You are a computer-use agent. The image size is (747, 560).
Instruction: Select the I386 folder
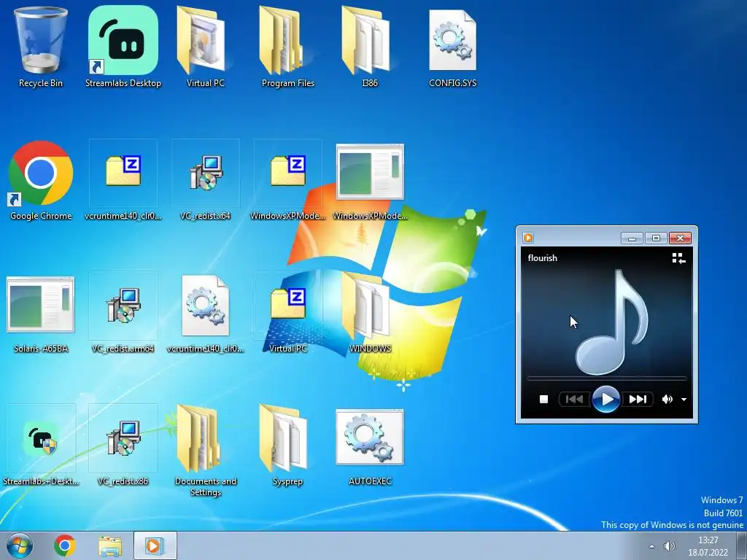[370, 47]
